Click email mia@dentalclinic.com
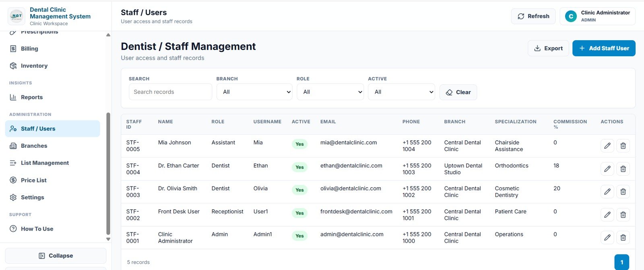The height and width of the screenshot is (270, 644). [x=349, y=143]
